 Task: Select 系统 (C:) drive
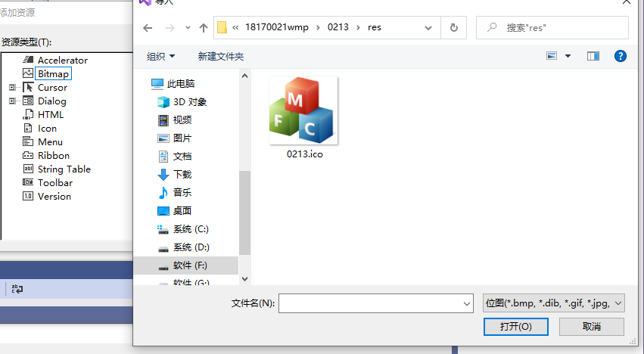click(x=183, y=228)
